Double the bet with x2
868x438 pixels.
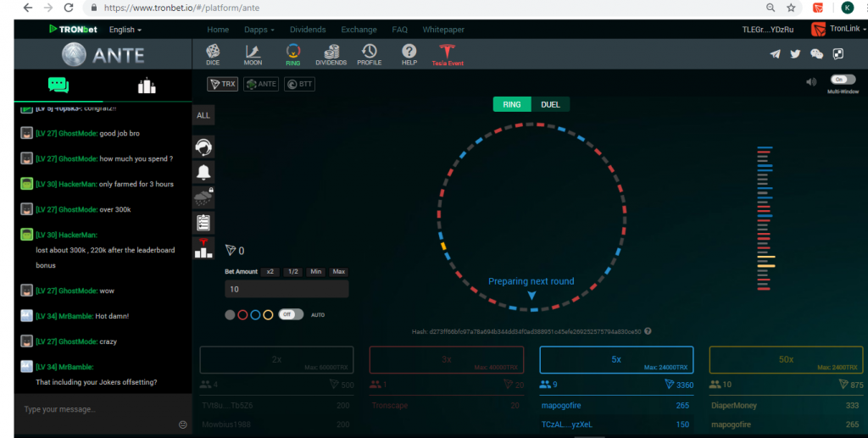(x=270, y=272)
